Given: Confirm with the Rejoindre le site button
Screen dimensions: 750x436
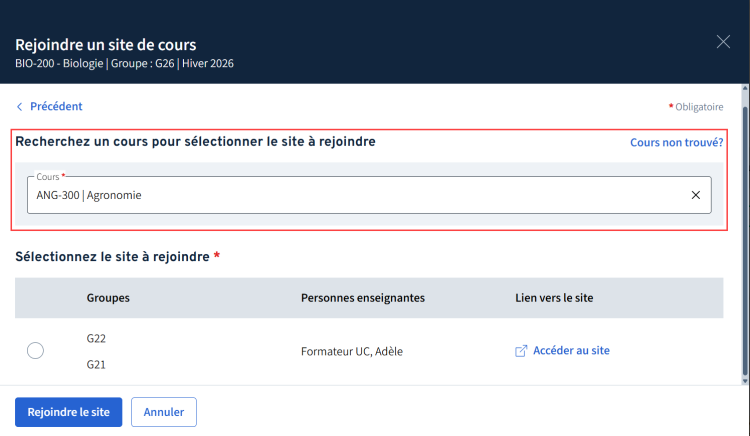Looking at the screenshot, I should click(x=68, y=412).
